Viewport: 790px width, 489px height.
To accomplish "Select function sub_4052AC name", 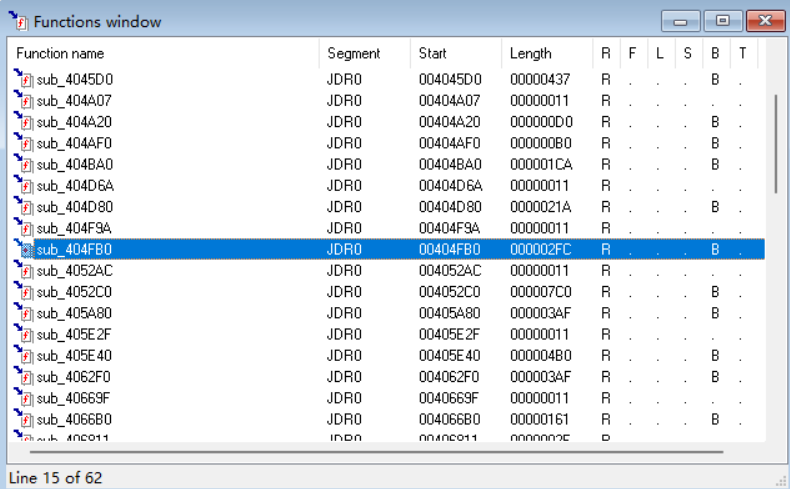I will pyautogui.click(x=75, y=271).
